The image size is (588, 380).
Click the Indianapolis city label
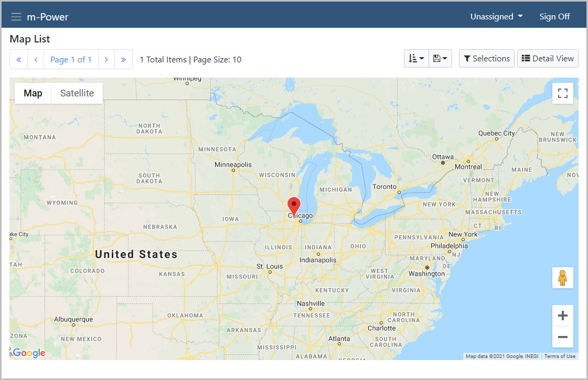318,260
